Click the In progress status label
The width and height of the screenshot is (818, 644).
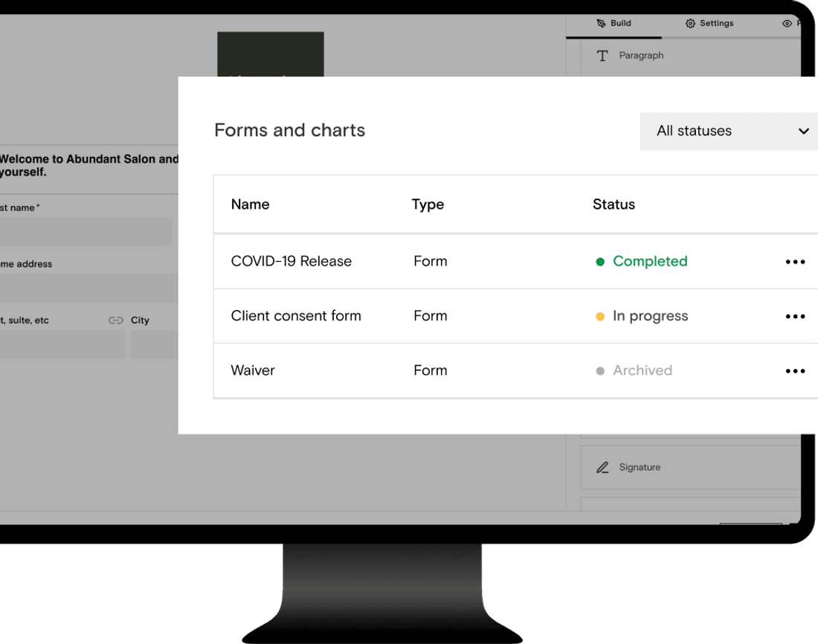click(650, 316)
